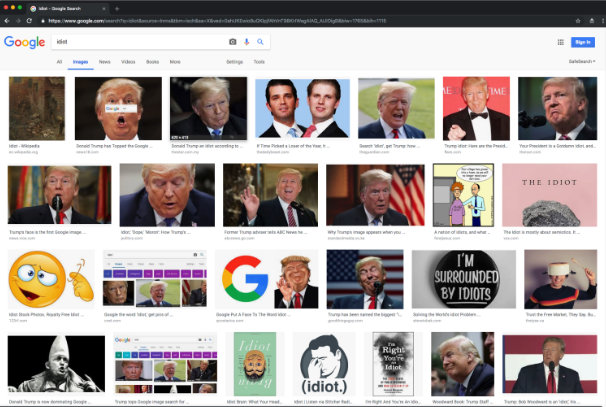
Task: Open the yellow cartoon comic strip thumbnail
Action: click(463, 195)
